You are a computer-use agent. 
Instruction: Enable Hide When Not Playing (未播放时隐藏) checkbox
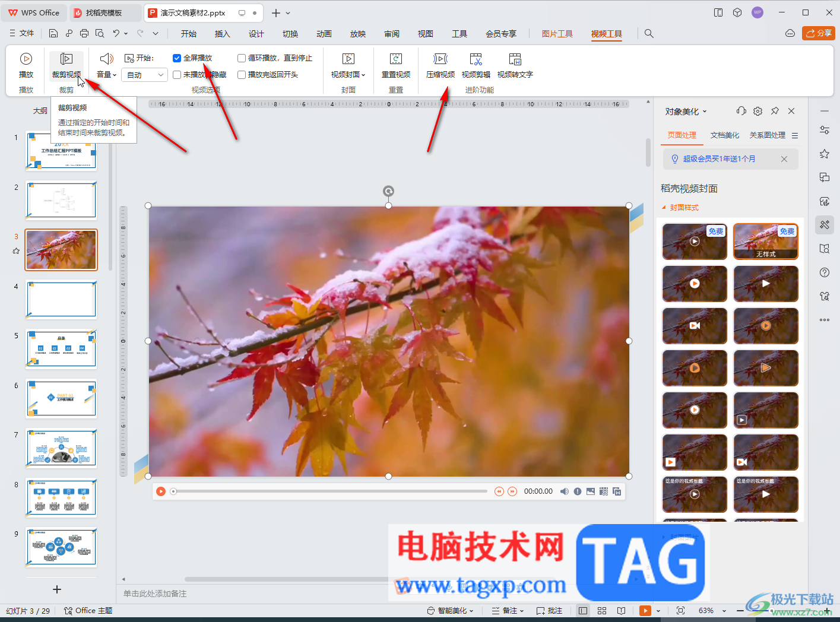tap(177, 75)
